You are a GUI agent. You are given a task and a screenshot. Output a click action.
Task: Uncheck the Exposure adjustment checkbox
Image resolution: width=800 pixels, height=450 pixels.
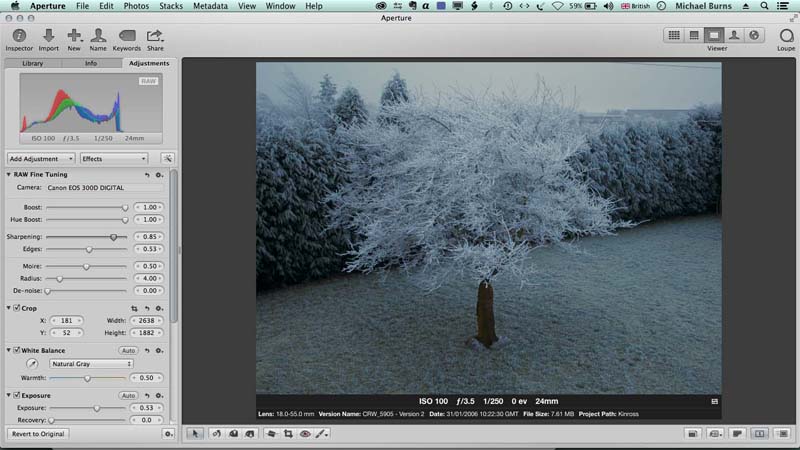point(17,395)
